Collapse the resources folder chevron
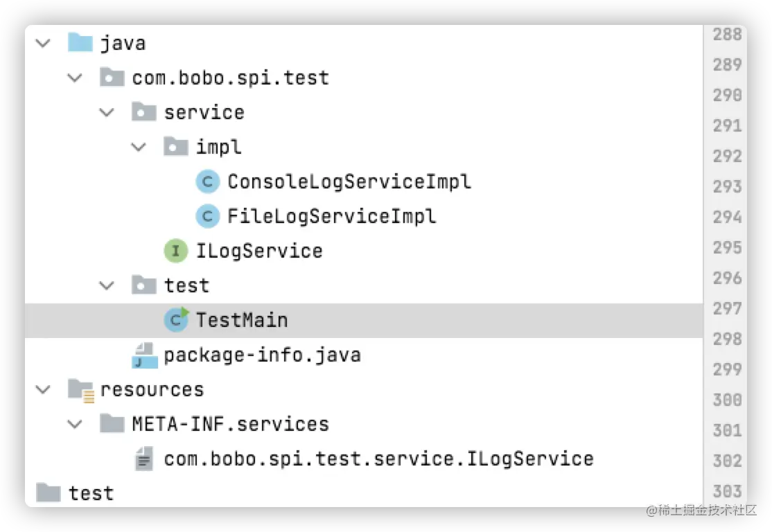772x532 pixels. click(44, 390)
